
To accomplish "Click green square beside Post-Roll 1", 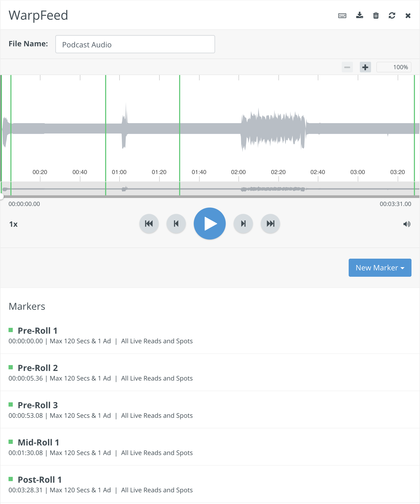I will coord(11,479).
